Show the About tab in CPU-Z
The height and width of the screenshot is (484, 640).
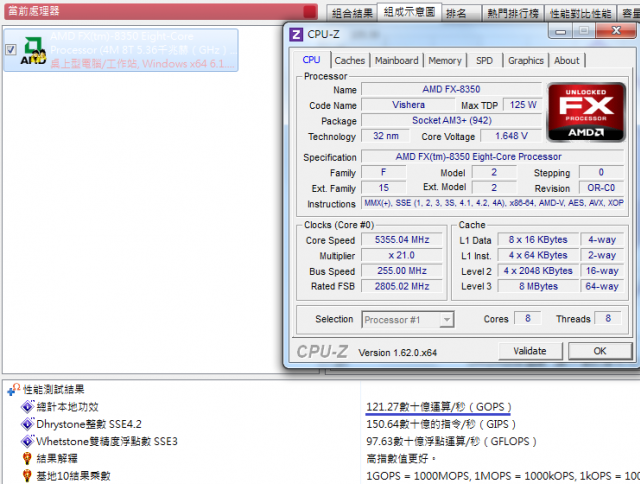click(567, 60)
